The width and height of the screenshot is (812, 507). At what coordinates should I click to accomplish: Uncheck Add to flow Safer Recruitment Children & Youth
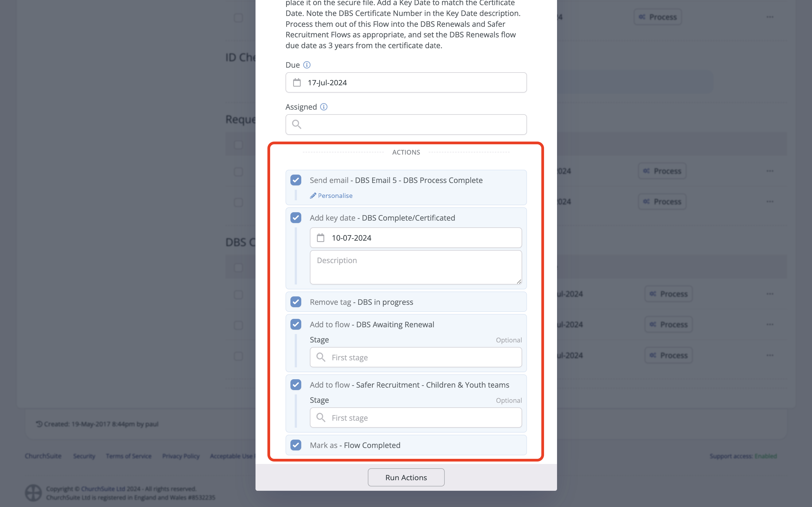[296, 385]
